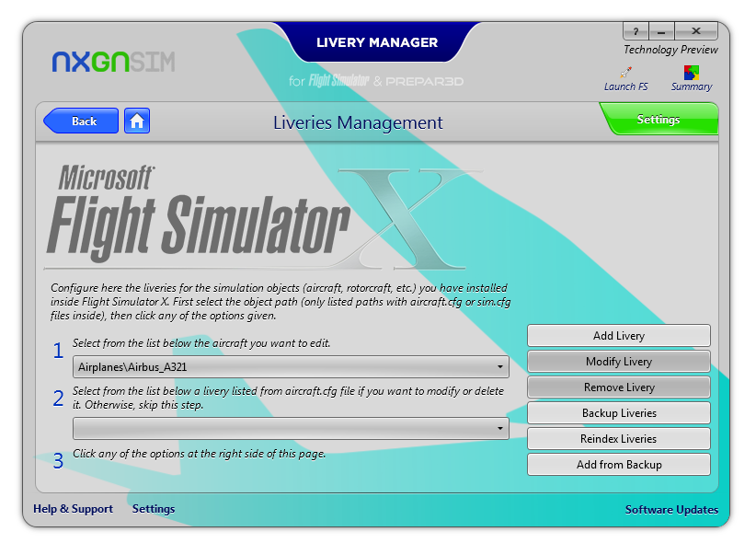Click Modify Livery button

619,362
